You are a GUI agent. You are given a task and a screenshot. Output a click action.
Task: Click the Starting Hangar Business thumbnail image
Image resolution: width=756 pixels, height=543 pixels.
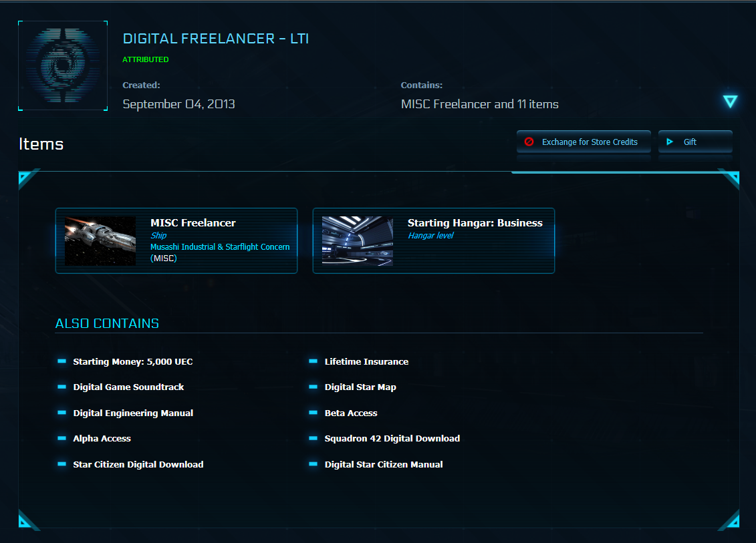click(357, 241)
